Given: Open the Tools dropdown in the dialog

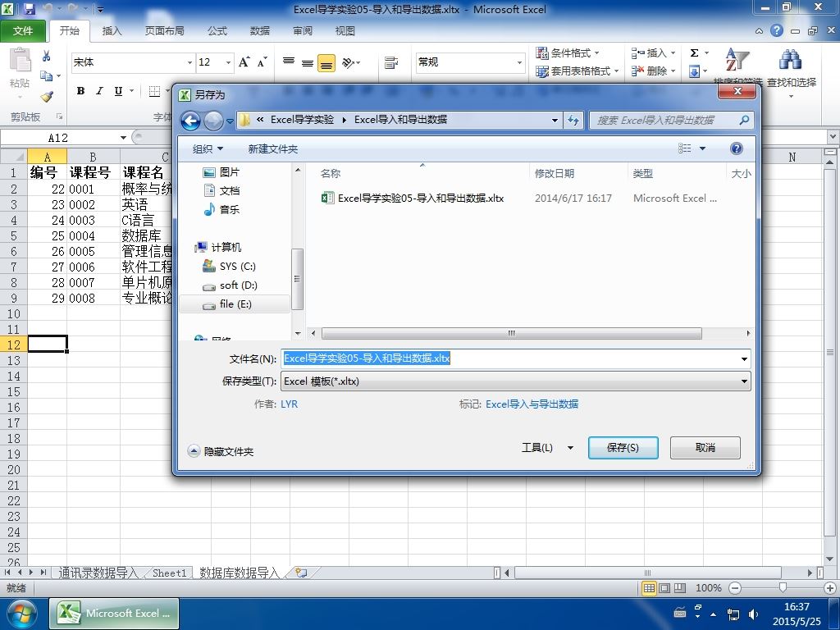Looking at the screenshot, I should tap(547, 448).
